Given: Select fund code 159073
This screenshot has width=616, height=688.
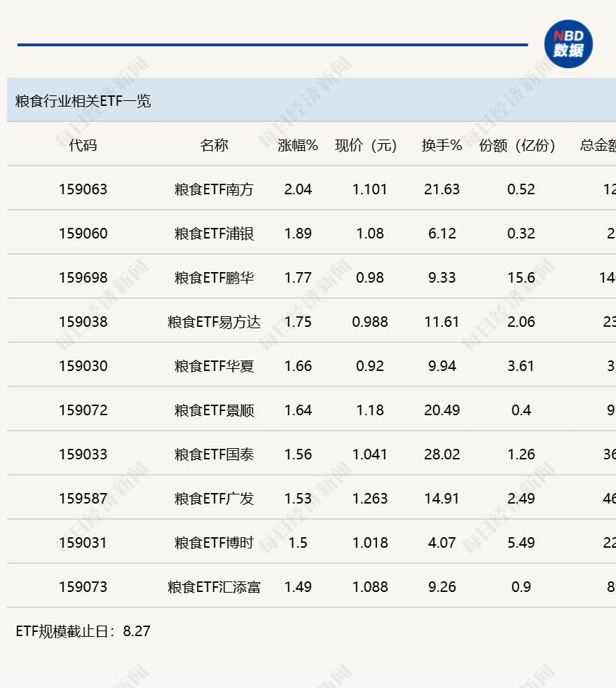Looking at the screenshot, I should pyautogui.click(x=83, y=587).
